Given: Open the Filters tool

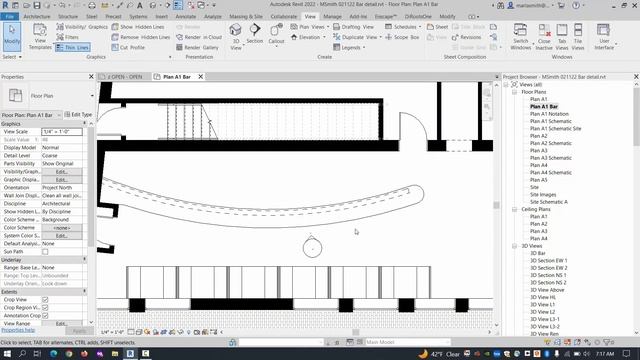Looking at the screenshot, I should [x=67, y=37].
